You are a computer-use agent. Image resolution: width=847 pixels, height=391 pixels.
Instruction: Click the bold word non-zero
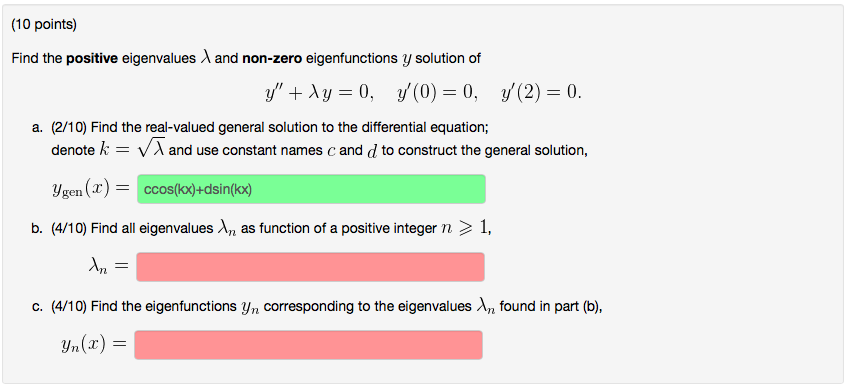(272, 58)
